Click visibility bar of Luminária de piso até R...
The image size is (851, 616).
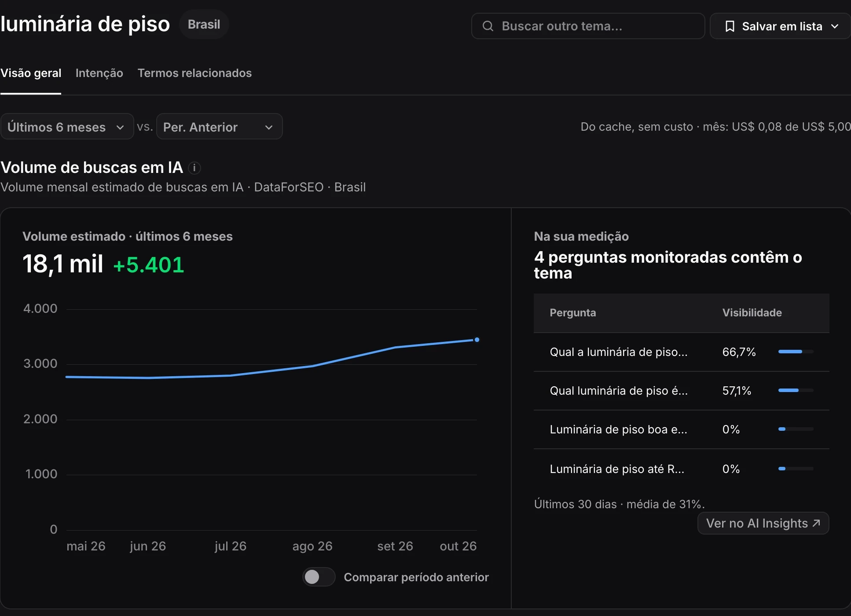[796, 469]
